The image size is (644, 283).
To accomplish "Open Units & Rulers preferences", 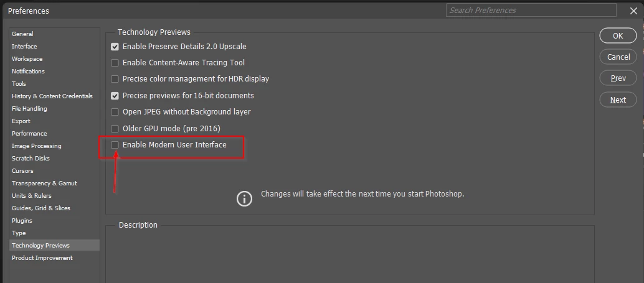I will (54, 196).
